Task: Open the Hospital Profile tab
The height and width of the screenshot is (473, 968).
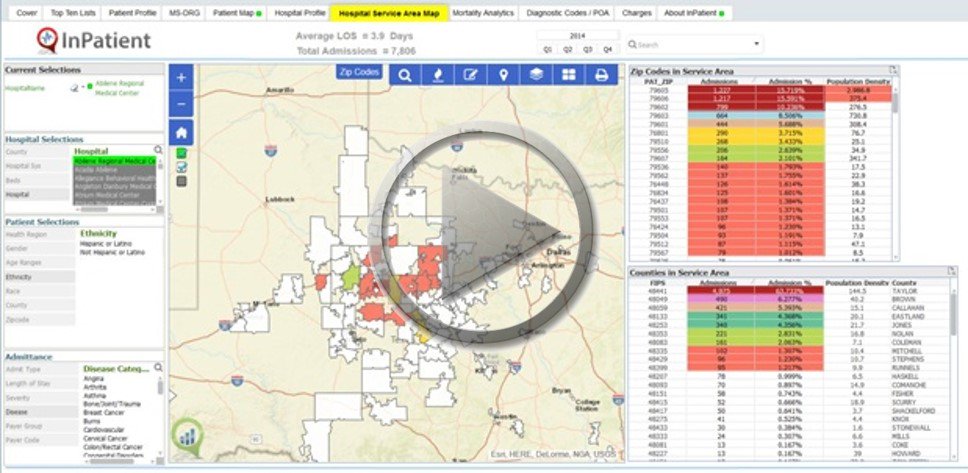Action: click(299, 13)
